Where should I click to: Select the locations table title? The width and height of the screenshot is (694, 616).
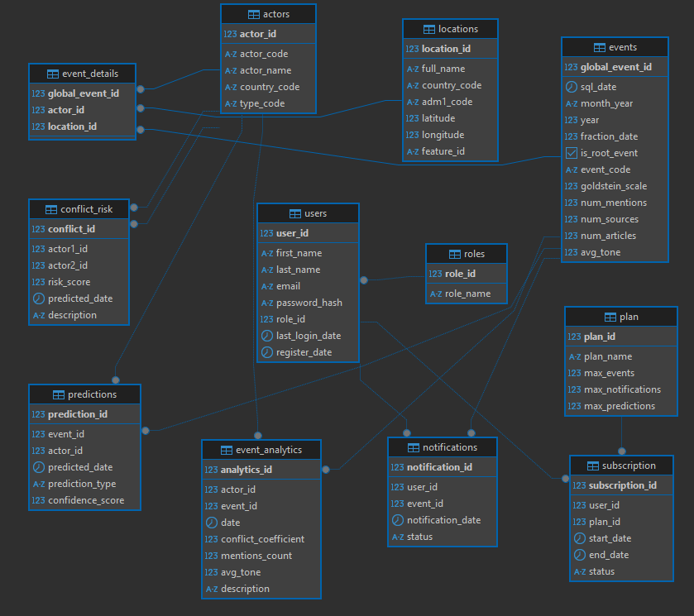point(457,29)
